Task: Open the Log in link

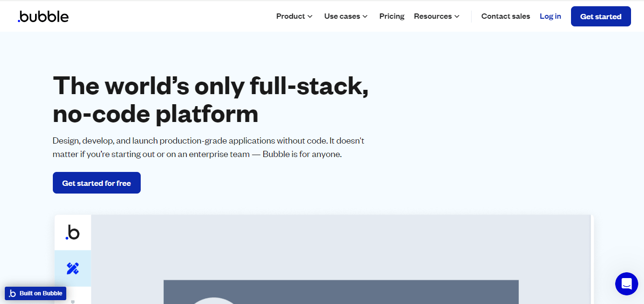Action: point(550,16)
